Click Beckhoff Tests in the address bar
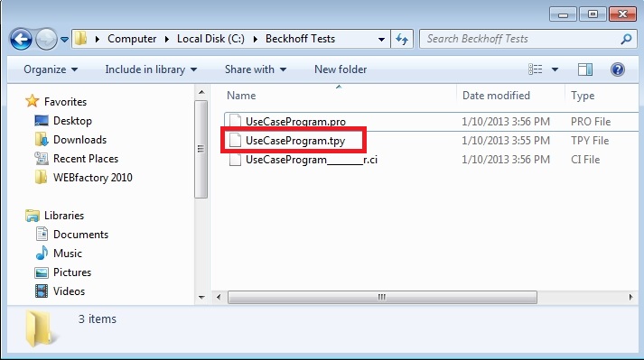This screenshot has width=644, height=360. pyautogui.click(x=300, y=39)
